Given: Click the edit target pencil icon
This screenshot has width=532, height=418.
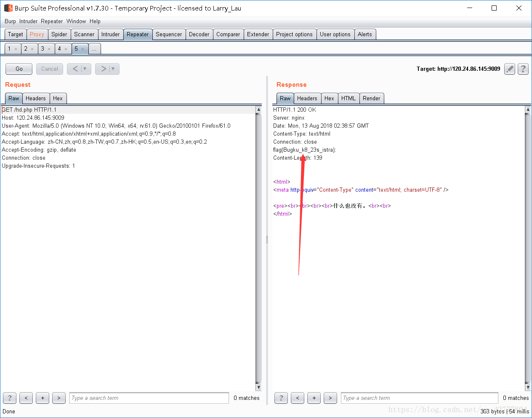Looking at the screenshot, I should coord(510,69).
